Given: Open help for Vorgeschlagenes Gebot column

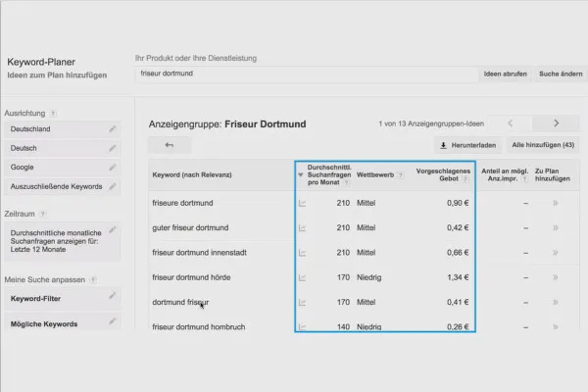Looking at the screenshot, I should coord(465,179).
